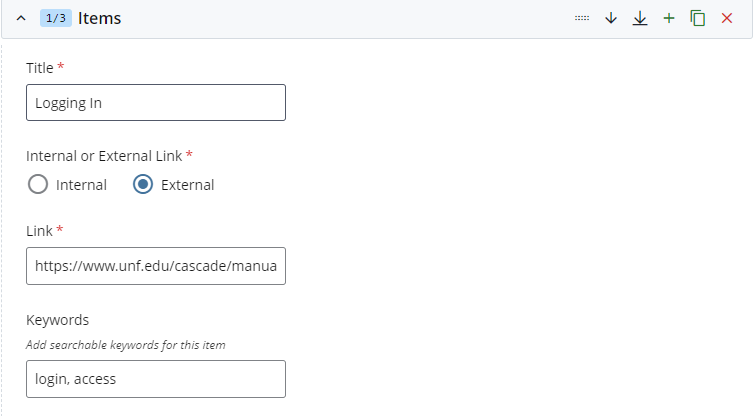Click the Title field label

point(40,67)
